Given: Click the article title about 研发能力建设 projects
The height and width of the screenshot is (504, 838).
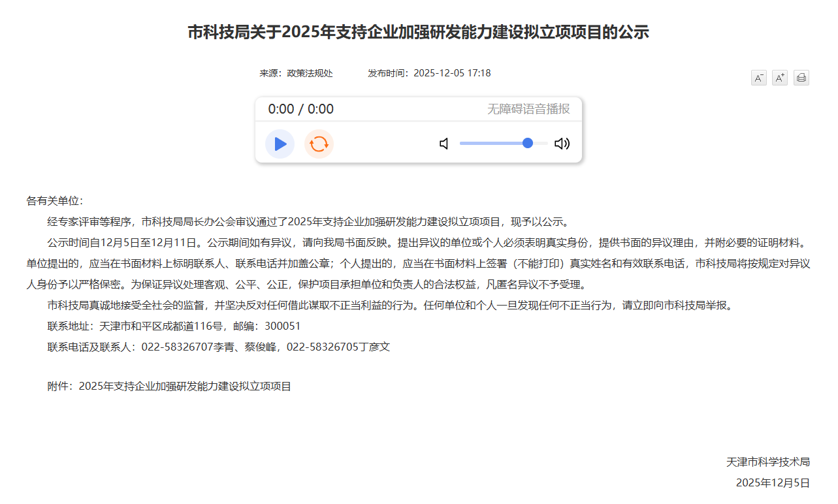Looking at the screenshot, I should 419,32.
